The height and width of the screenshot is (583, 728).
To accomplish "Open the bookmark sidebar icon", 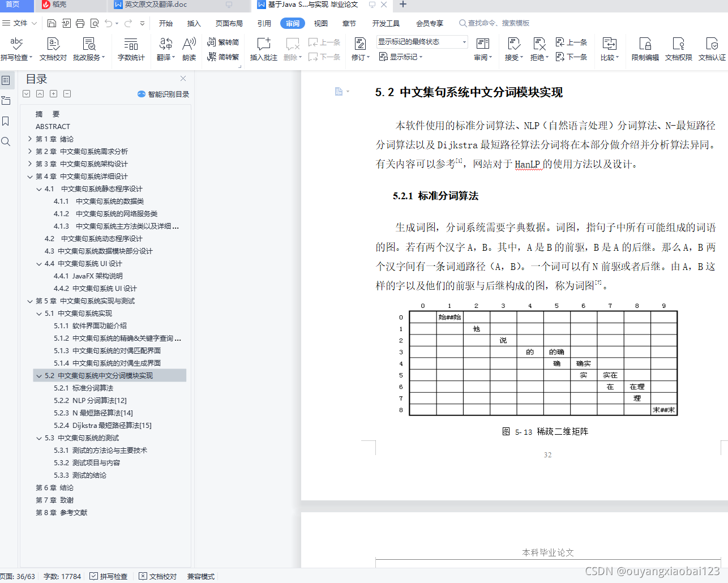I will pos(6,121).
